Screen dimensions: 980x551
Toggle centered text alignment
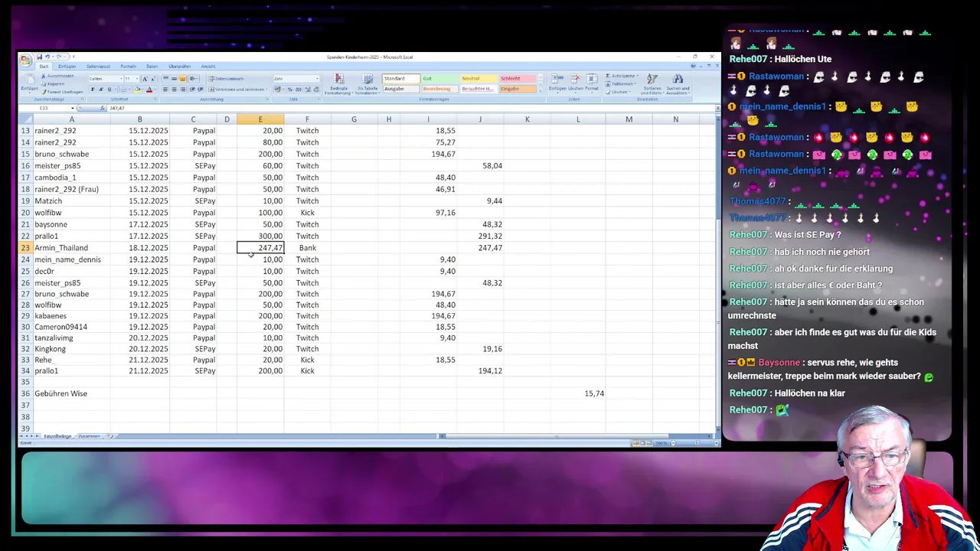tap(174, 90)
